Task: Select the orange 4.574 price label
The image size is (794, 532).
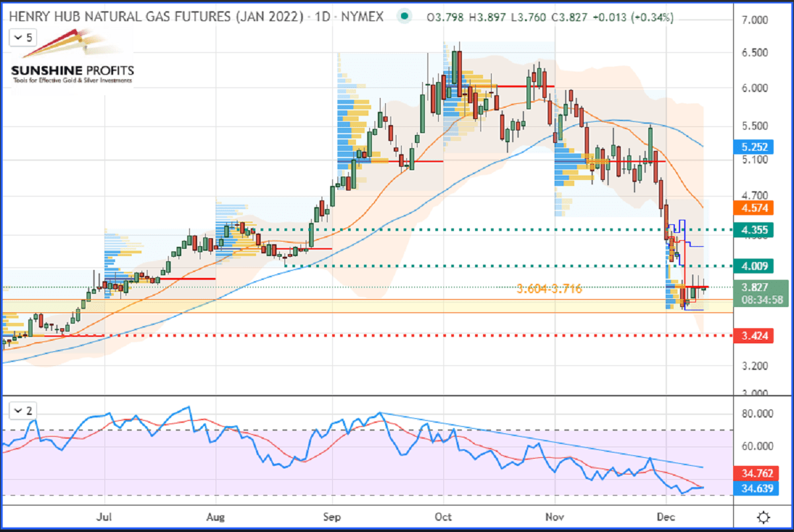Action: (x=754, y=209)
